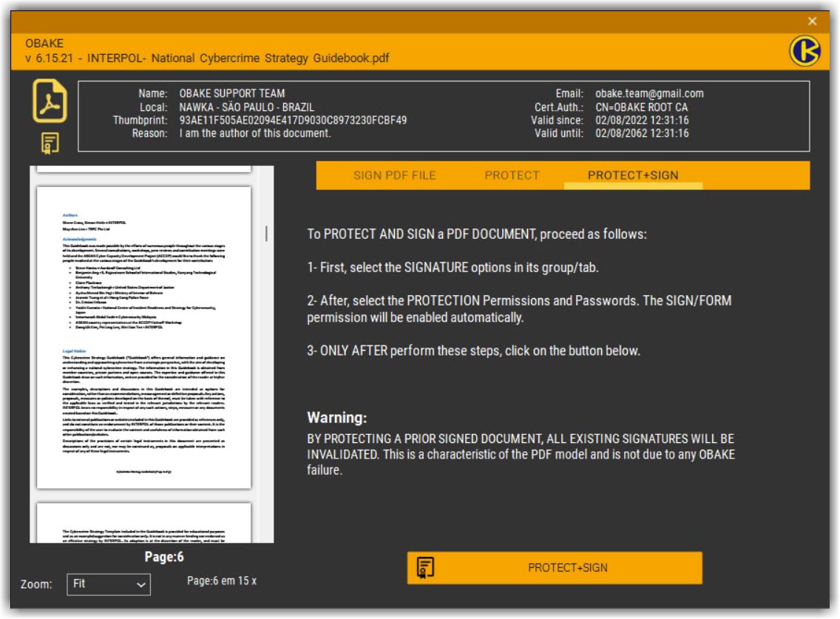This screenshot has height=619, width=840.
Task: Click the name OBAKE SUPPORT TEAM
Action: pyautogui.click(x=232, y=93)
